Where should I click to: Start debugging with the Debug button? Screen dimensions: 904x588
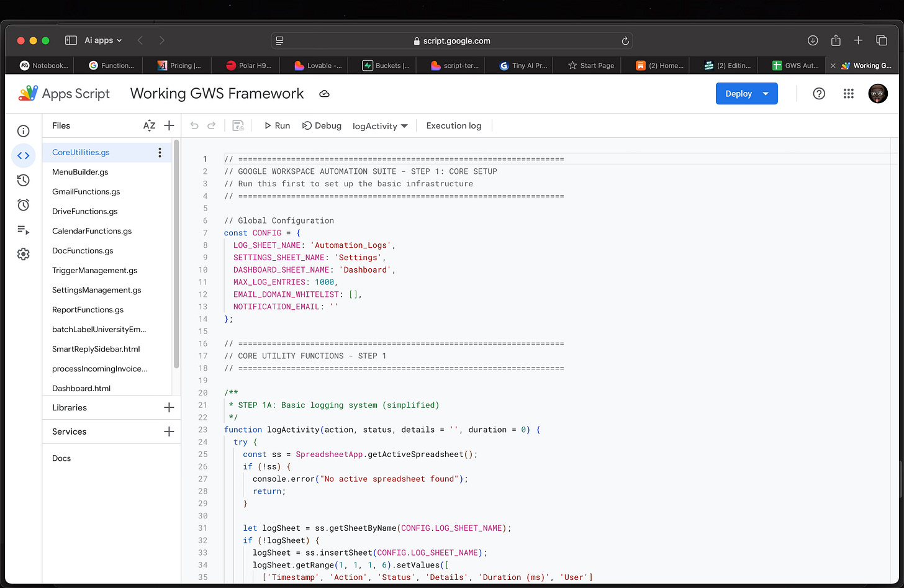click(x=322, y=125)
